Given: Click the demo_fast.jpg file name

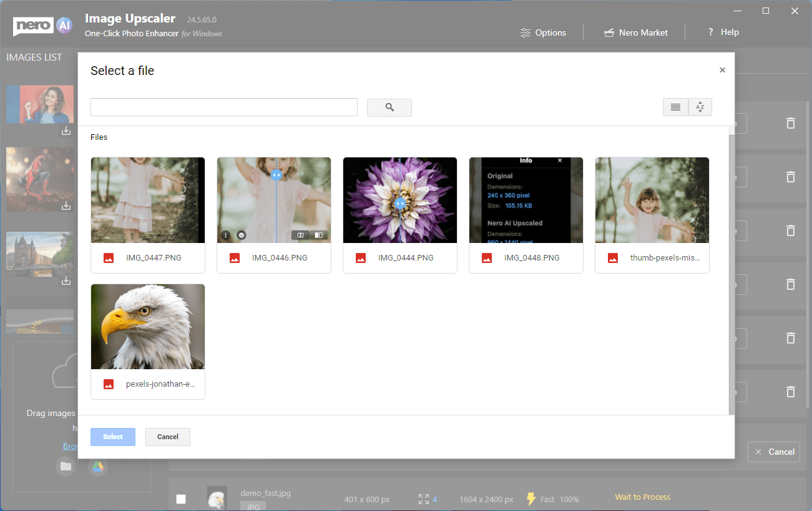Looking at the screenshot, I should click(265, 493).
